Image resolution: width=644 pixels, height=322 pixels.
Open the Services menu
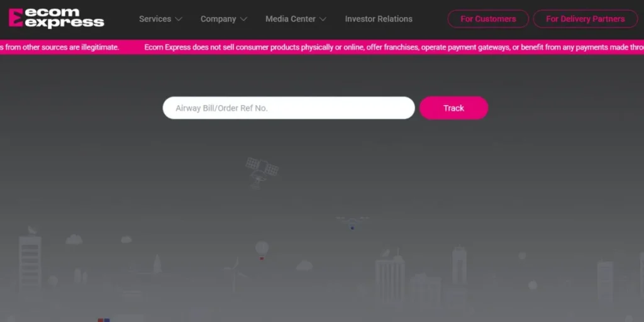(x=155, y=19)
